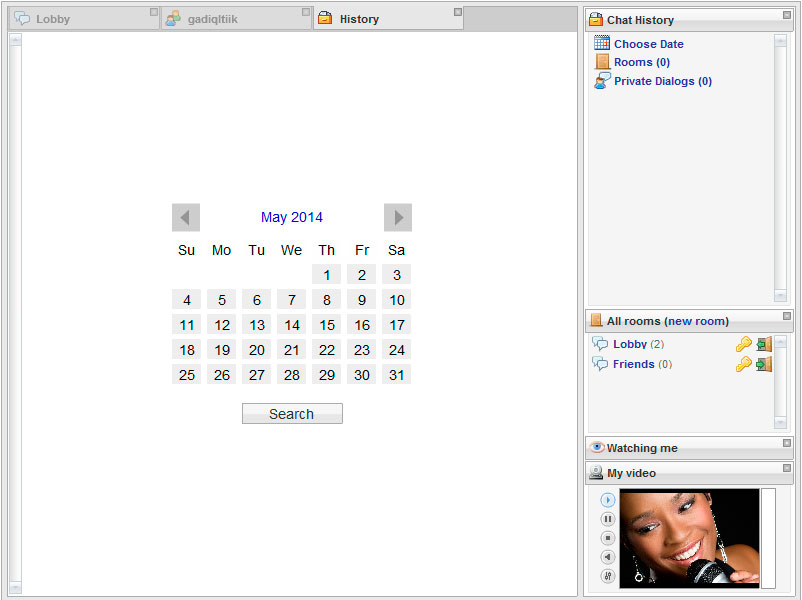This screenshot has width=802, height=600.
Task: Collapse the Watching me panel
Action: (x=786, y=443)
